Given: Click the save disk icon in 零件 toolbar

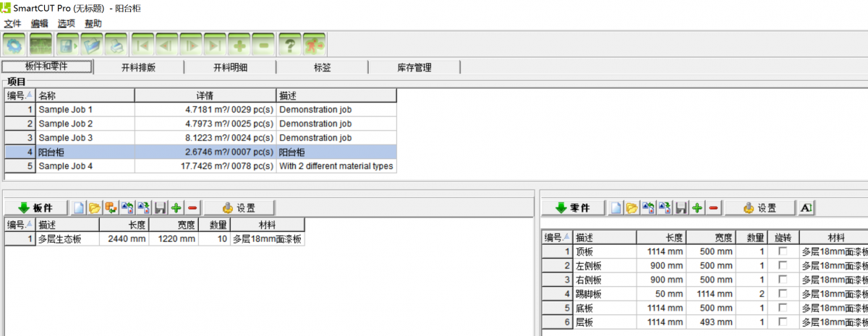Looking at the screenshot, I should tap(681, 208).
